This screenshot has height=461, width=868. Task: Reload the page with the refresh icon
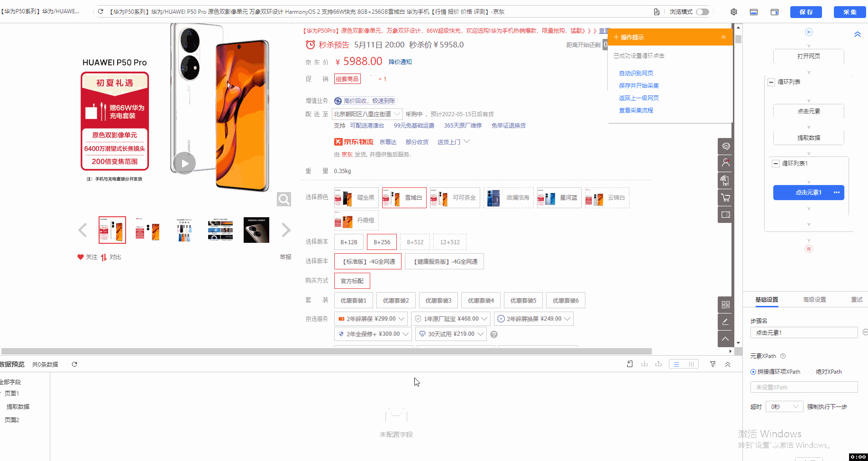pyautogui.click(x=101, y=11)
